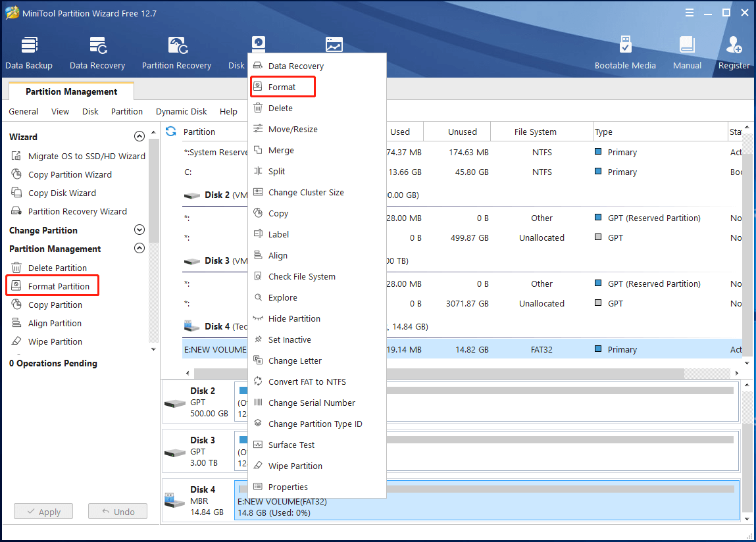
Task: Choose Align Partition in sidebar
Action: (x=46, y=323)
